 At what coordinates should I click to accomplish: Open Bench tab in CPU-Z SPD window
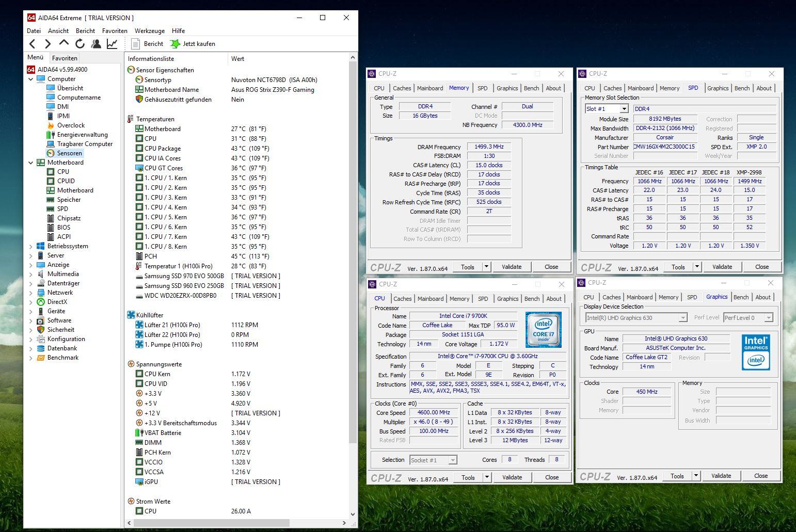tap(742, 88)
